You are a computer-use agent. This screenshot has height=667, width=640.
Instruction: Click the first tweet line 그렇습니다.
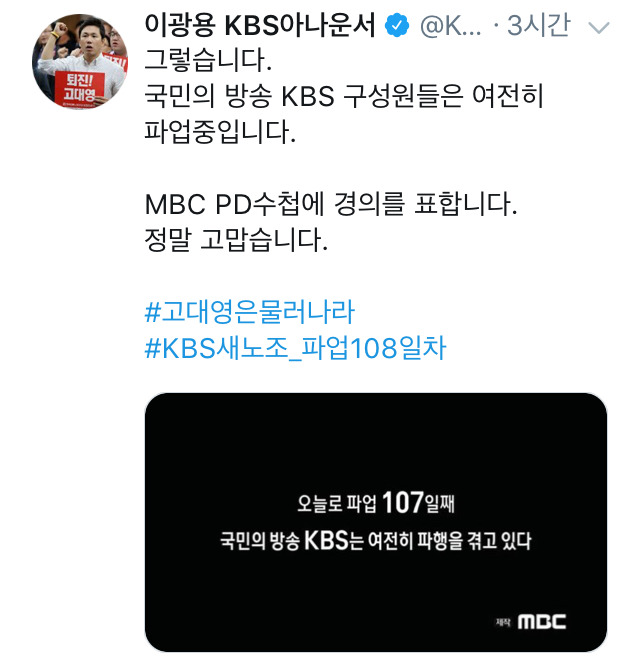[208, 60]
